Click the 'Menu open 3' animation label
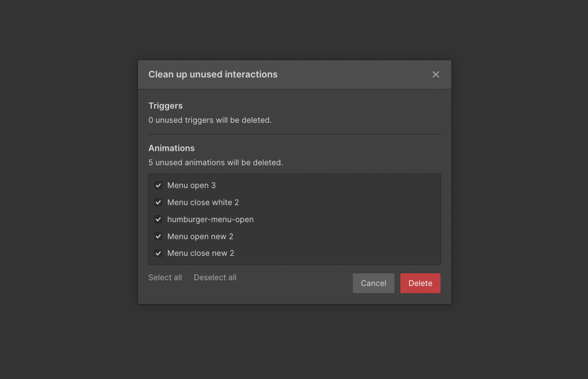 point(192,185)
